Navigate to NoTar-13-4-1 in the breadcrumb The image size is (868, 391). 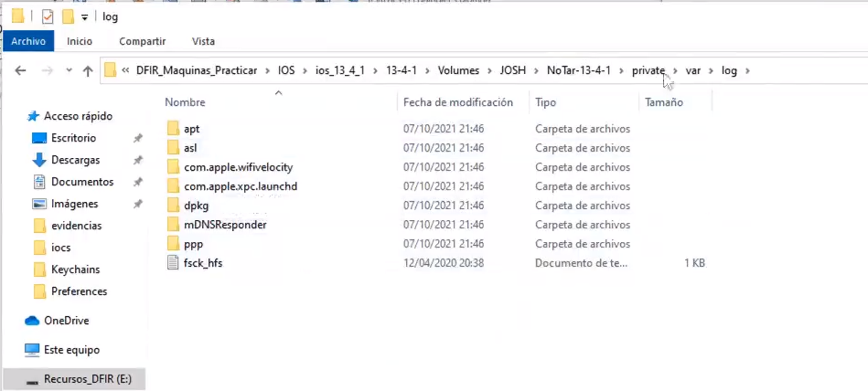pos(578,70)
